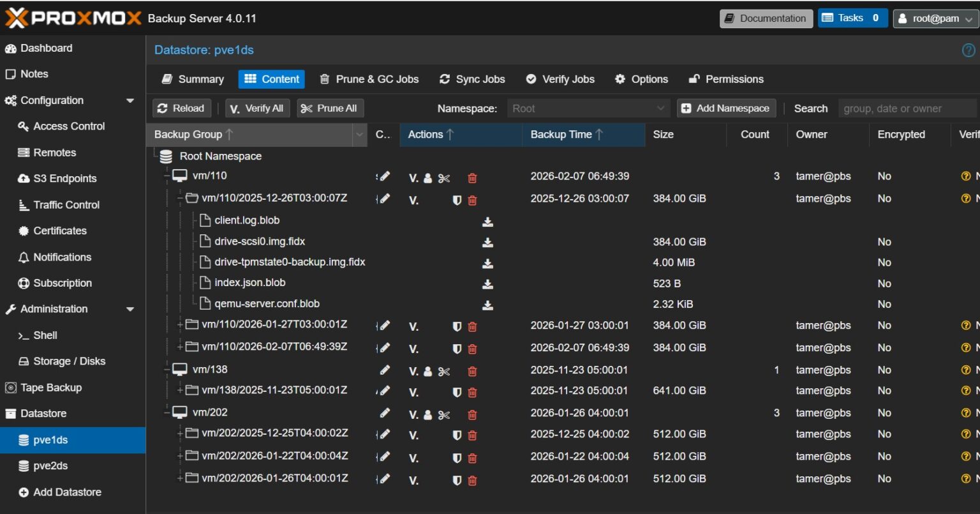Sort by the Backup Time column
This screenshot has width=980, height=514.
583,135
